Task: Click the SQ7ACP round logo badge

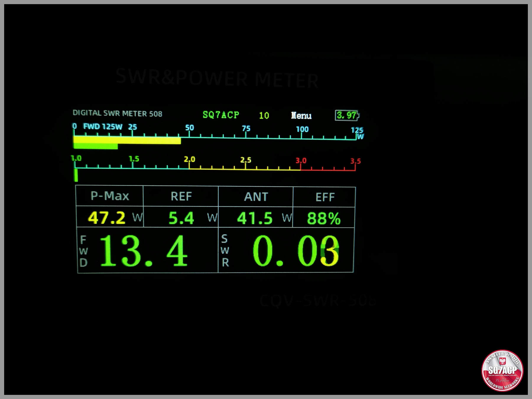Action: click(x=502, y=370)
